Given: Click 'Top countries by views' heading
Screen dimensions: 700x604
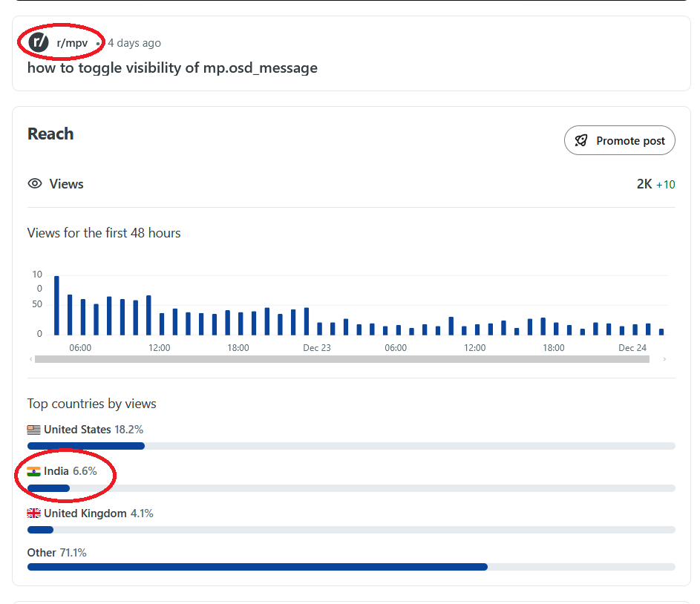Looking at the screenshot, I should click(91, 404).
